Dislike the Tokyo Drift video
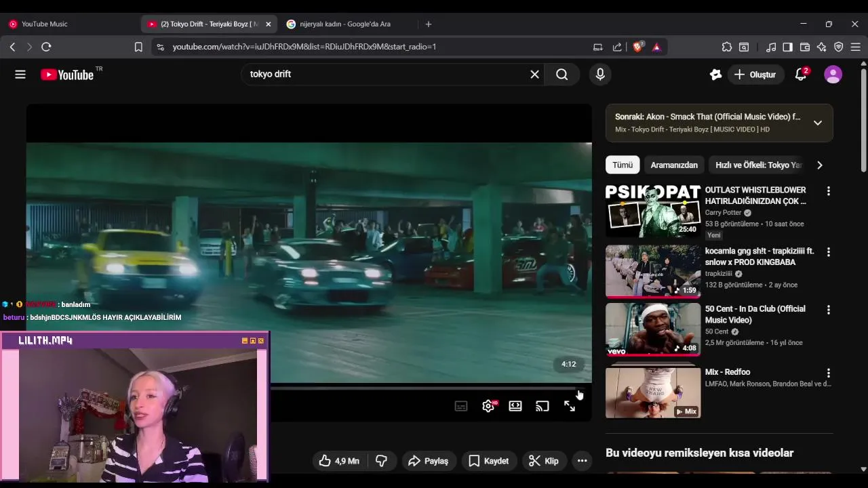Viewport: 868px width, 488px height. point(382,461)
